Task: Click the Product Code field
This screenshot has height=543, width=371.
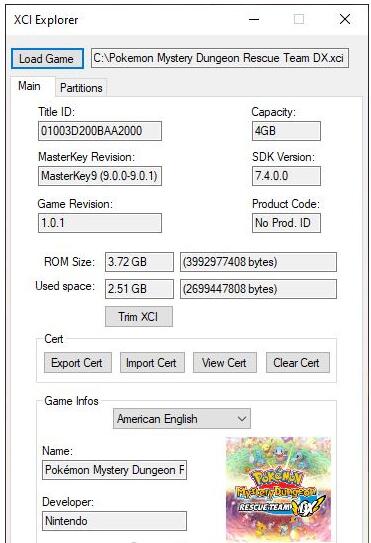Action: pos(286,223)
